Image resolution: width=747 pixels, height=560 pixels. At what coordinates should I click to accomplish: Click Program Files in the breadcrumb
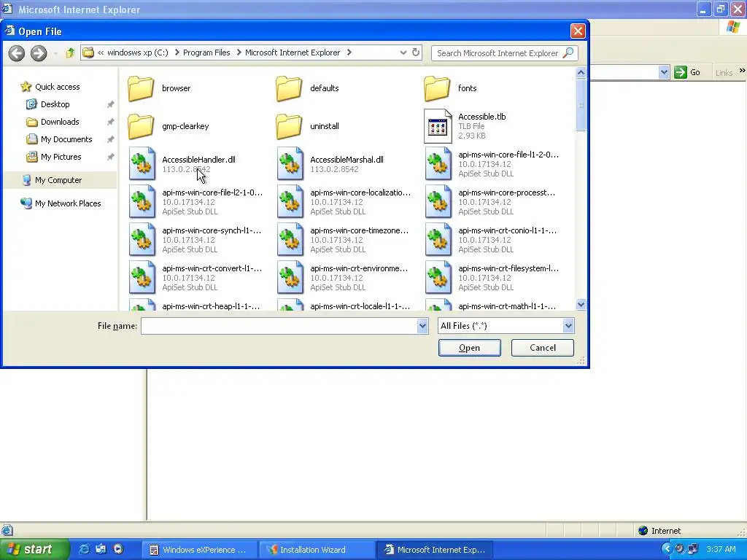coord(206,52)
